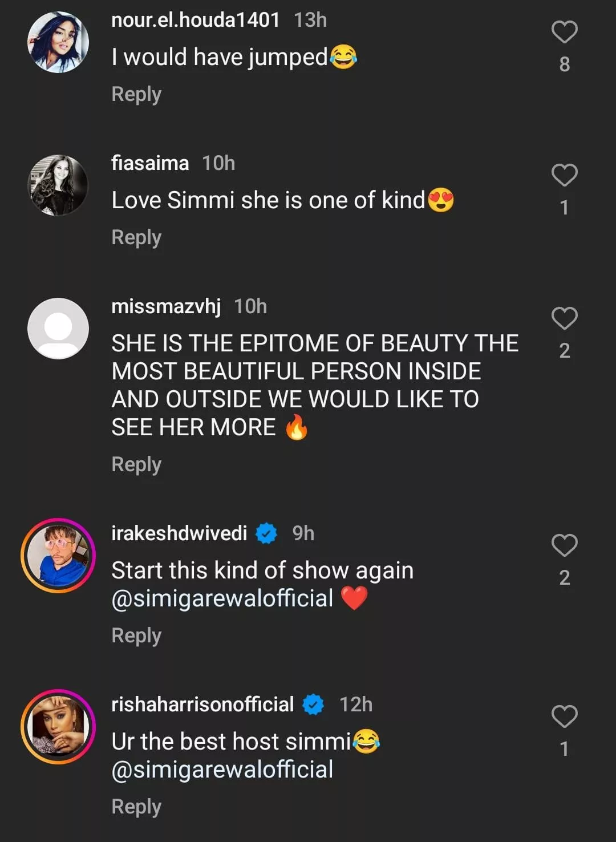Tap @simigarewalofficial mention in irakeshdwivedi's comment

point(222,598)
